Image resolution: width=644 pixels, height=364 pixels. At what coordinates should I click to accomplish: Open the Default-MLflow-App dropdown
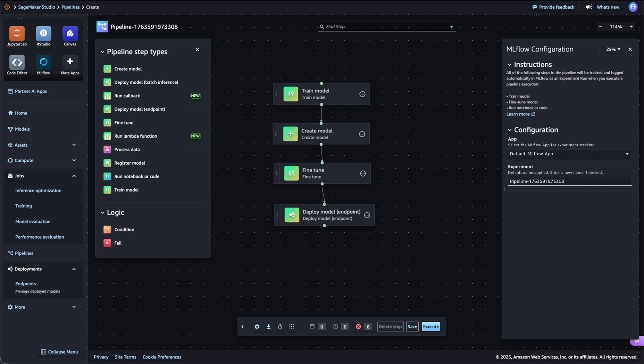click(x=569, y=154)
